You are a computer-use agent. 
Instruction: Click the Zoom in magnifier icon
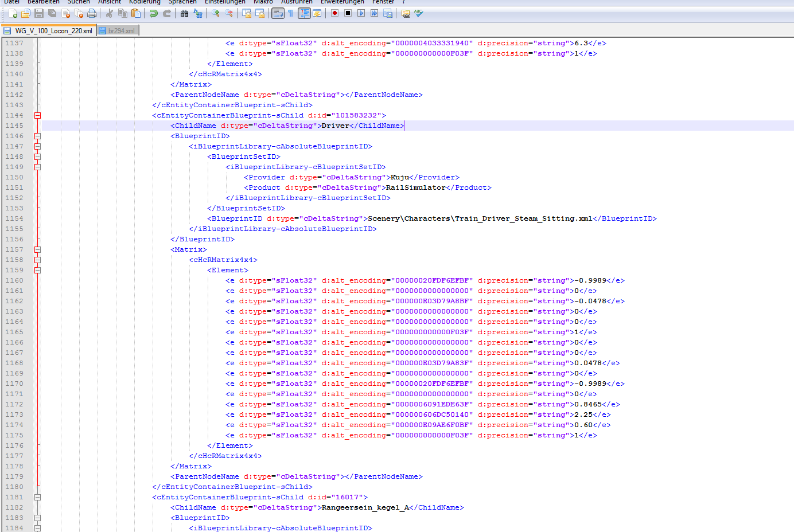[216, 13]
